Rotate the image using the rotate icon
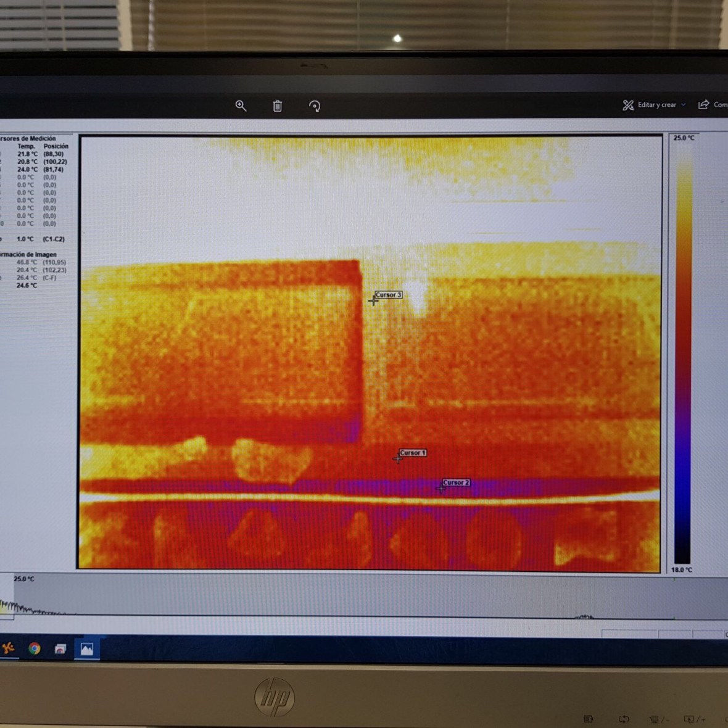728x728 pixels. [315, 106]
